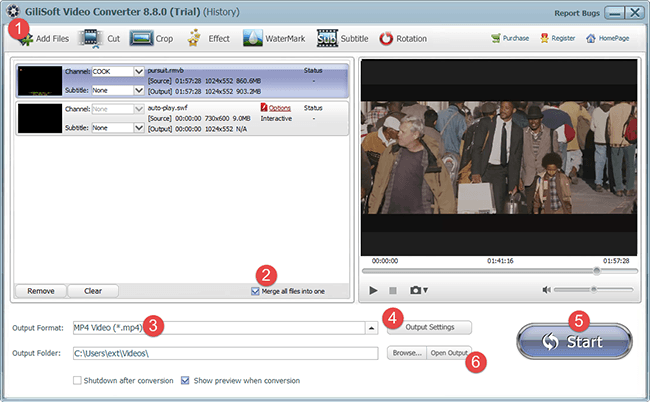This screenshot has width=650, height=402.
Task: Click the Start conversion button
Action: [x=575, y=340]
